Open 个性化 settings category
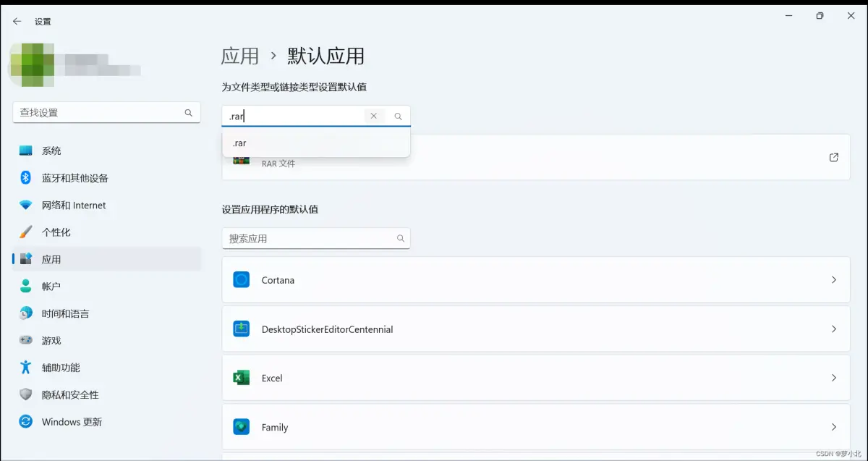The width and height of the screenshot is (868, 461). [106, 232]
